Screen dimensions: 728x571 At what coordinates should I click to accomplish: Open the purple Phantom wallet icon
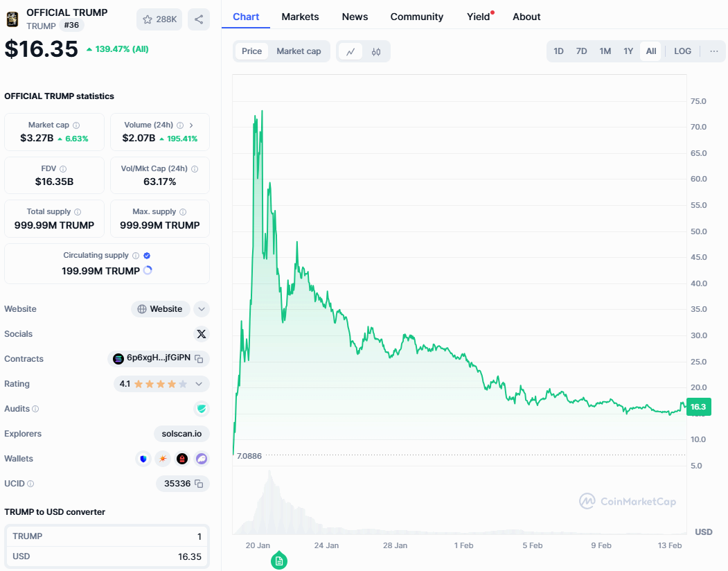click(x=202, y=459)
